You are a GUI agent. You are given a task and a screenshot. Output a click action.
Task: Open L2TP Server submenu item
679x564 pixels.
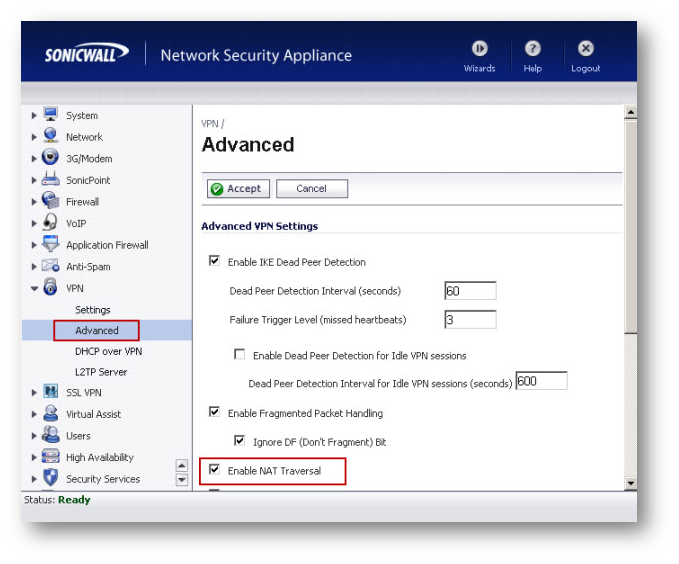pyautogui.click(x=101, y=372)
